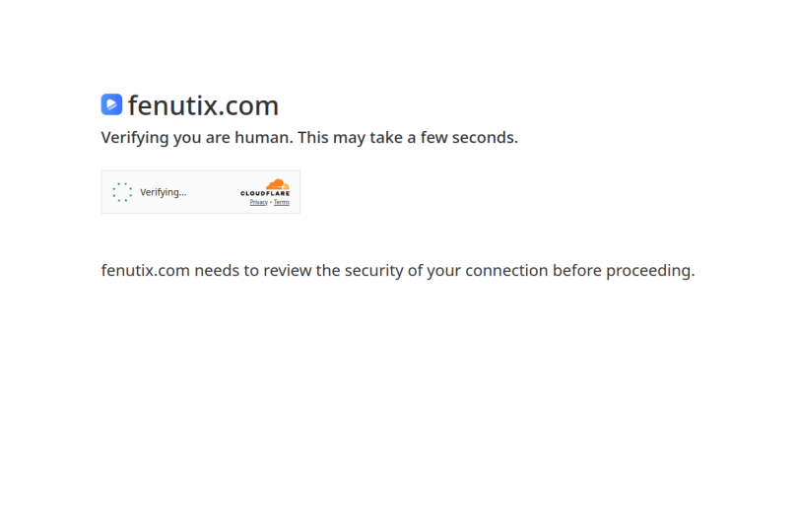Click the word "proceeding" in bottom message

coord(648,271)
